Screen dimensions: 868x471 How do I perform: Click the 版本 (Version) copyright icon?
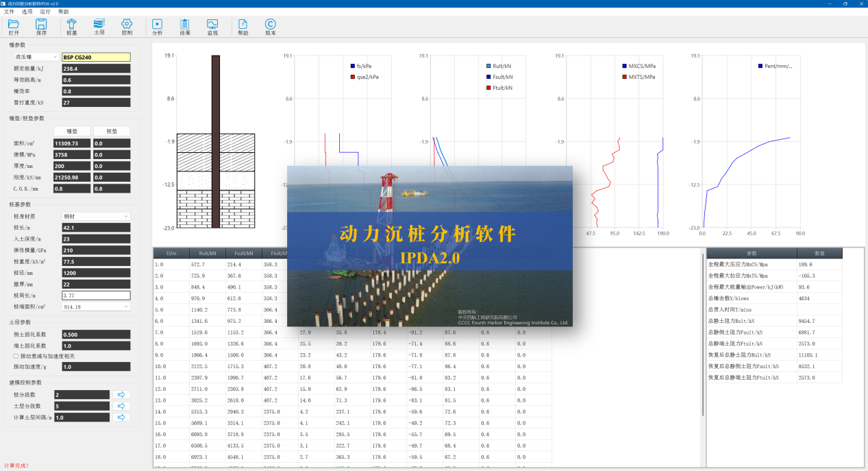(x=271, y=24)
